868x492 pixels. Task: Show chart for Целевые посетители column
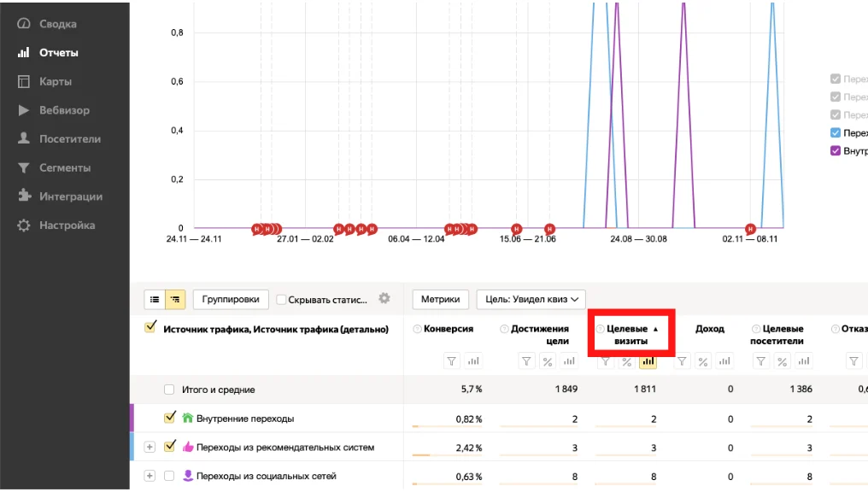tap(804, 361)
